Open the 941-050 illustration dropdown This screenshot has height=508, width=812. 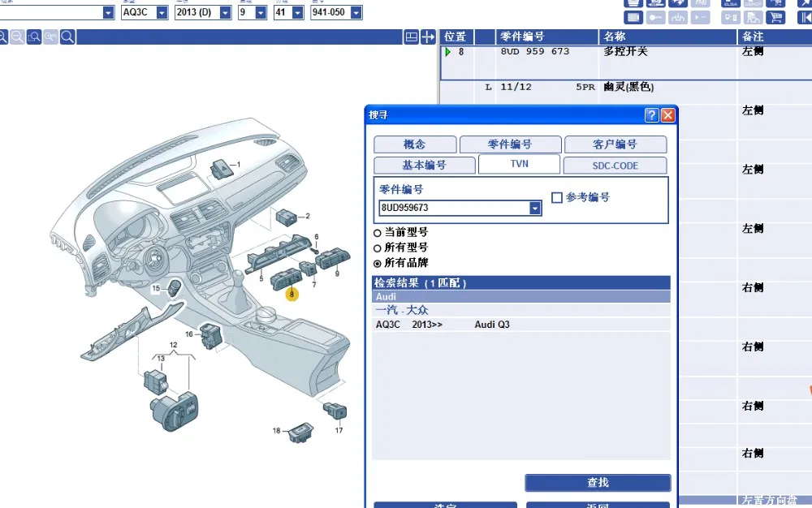point(356,12)
